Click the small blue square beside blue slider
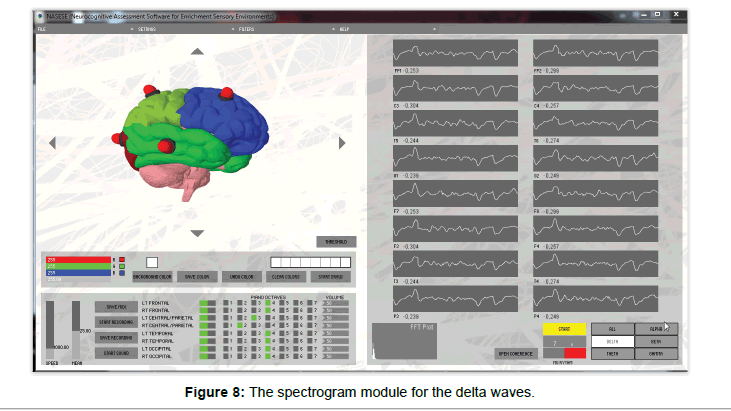 [122, 274]
